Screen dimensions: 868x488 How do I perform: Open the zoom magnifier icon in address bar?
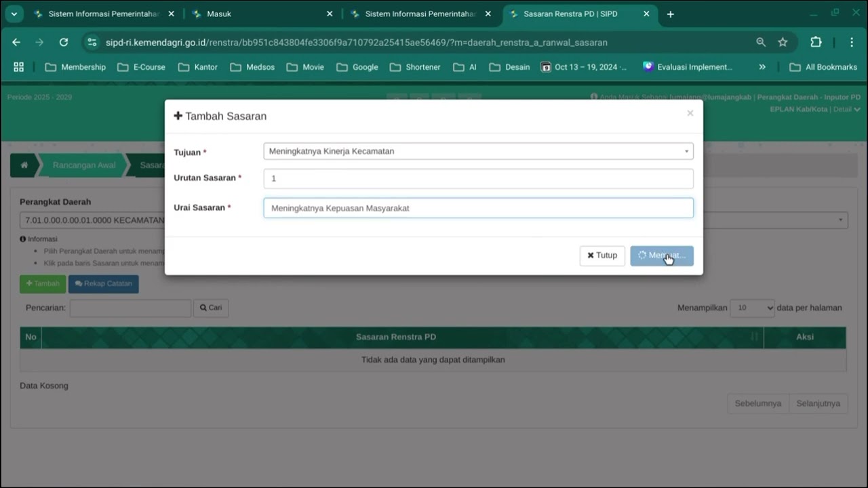click(761, 42)
